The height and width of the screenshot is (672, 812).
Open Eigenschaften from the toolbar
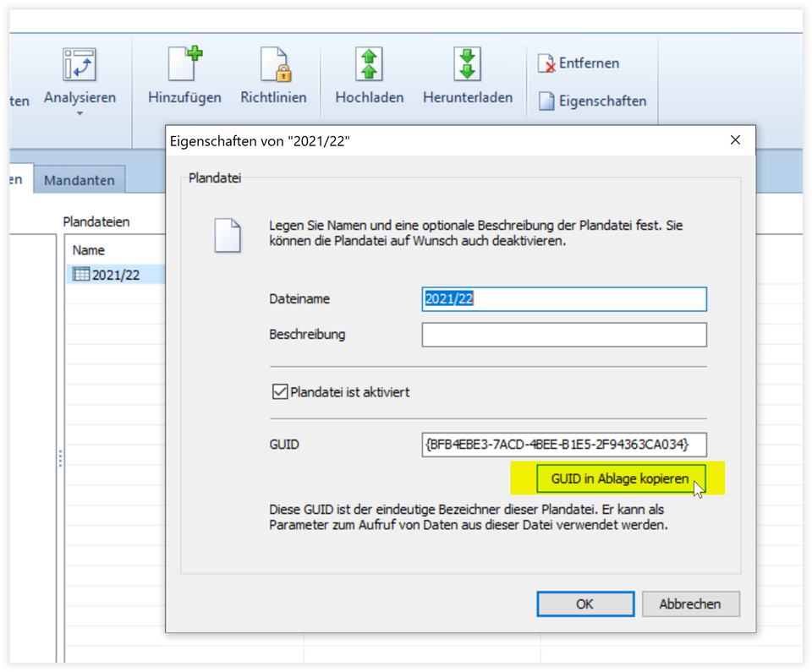[592, 101]
